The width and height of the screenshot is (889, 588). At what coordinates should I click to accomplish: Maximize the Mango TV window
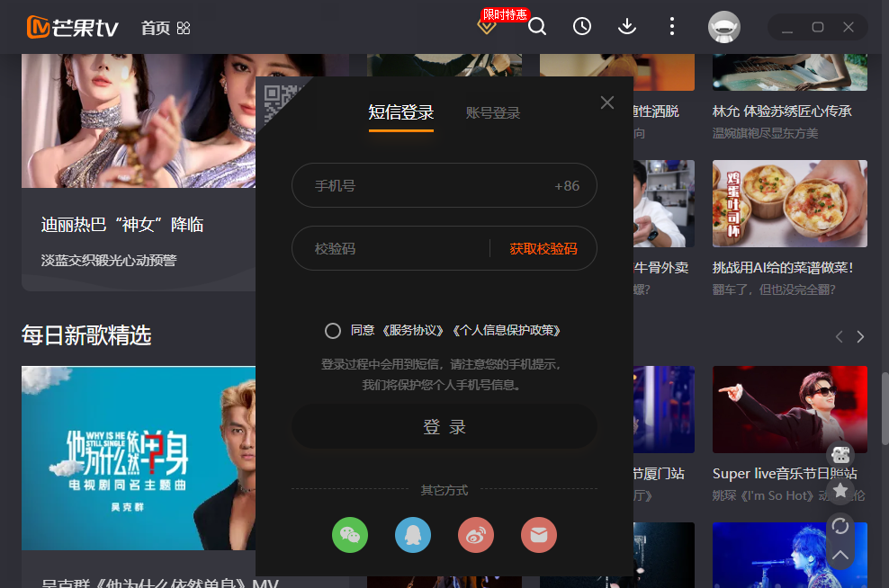[x=818, y=27]
